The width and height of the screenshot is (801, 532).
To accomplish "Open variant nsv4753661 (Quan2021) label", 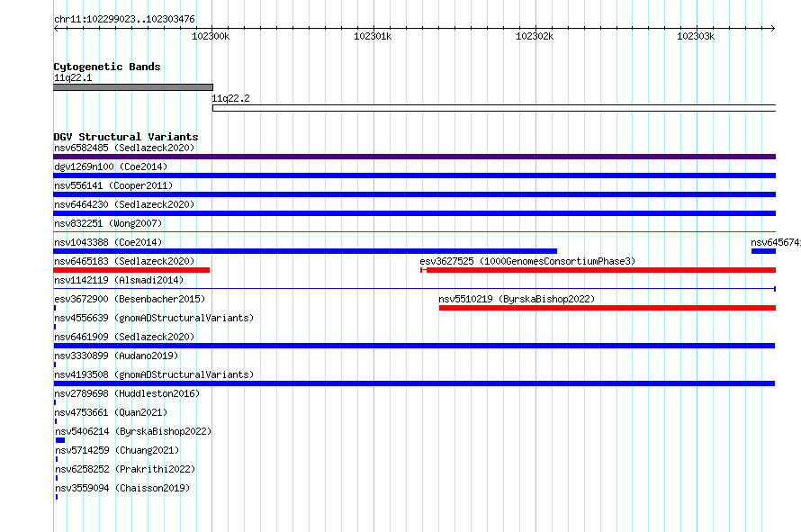I will tap(111, 412).
